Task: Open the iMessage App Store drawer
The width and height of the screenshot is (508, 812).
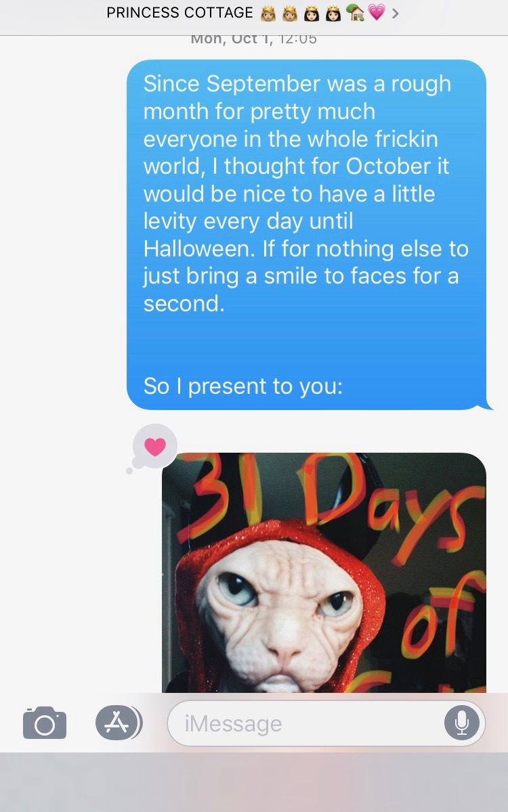Action: tap(119, 723)
